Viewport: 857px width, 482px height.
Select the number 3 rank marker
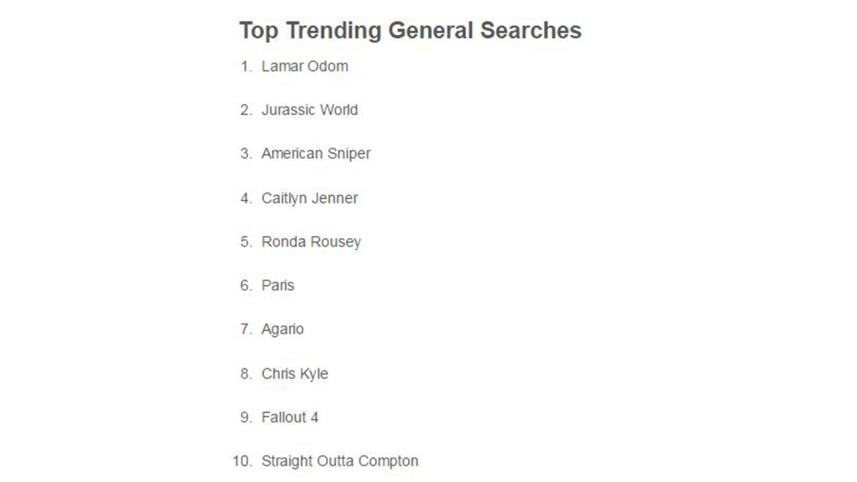pyautogui.click(x=246, y=154)
